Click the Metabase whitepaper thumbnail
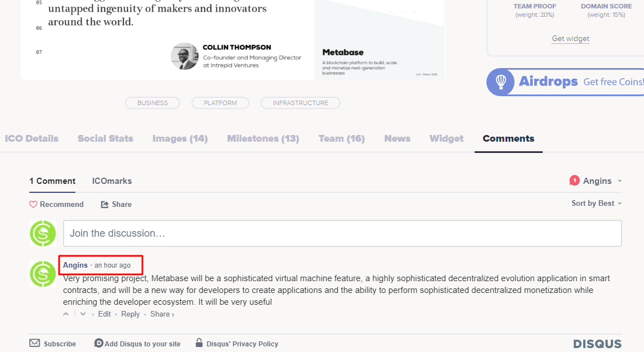This screenshot has height=352, width=644. [379, 39]
